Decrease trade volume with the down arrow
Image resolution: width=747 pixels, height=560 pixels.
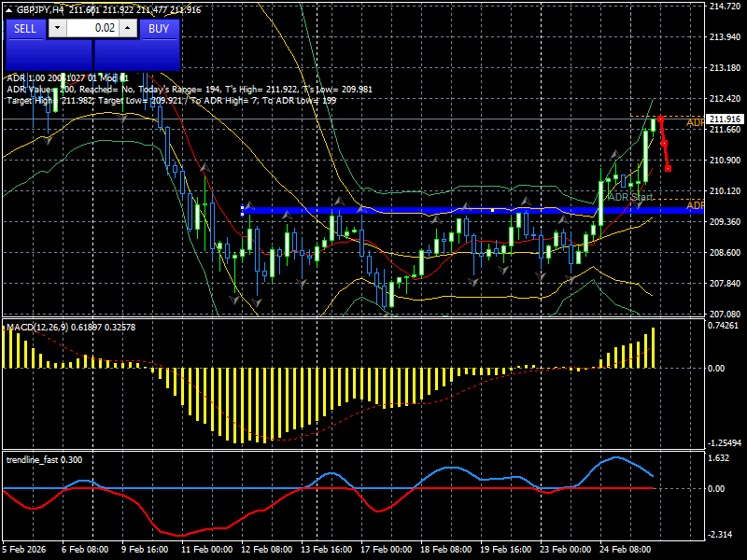(57, 28)
